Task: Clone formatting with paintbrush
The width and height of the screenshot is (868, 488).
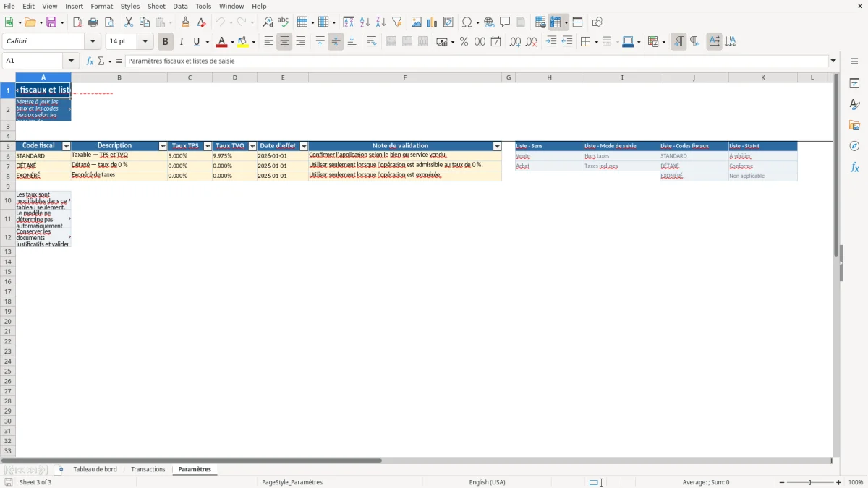Action: [x=186, y=22]
